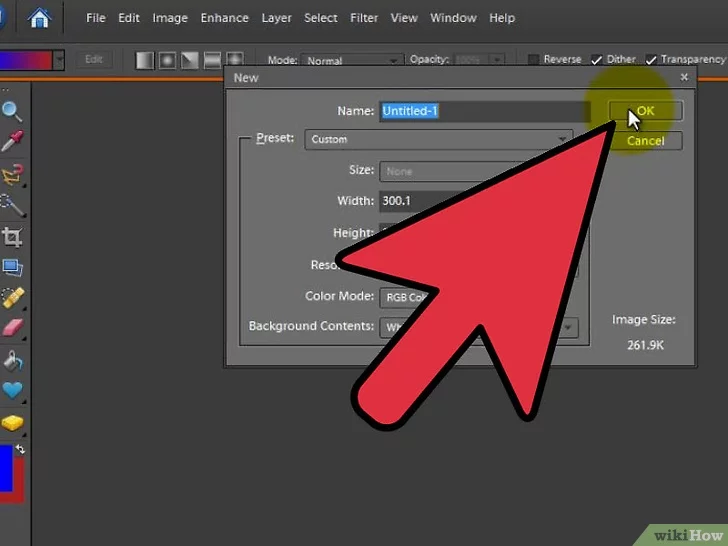Choose the Radial gradient type
The image size is (728, 546).
click(167, 60)
